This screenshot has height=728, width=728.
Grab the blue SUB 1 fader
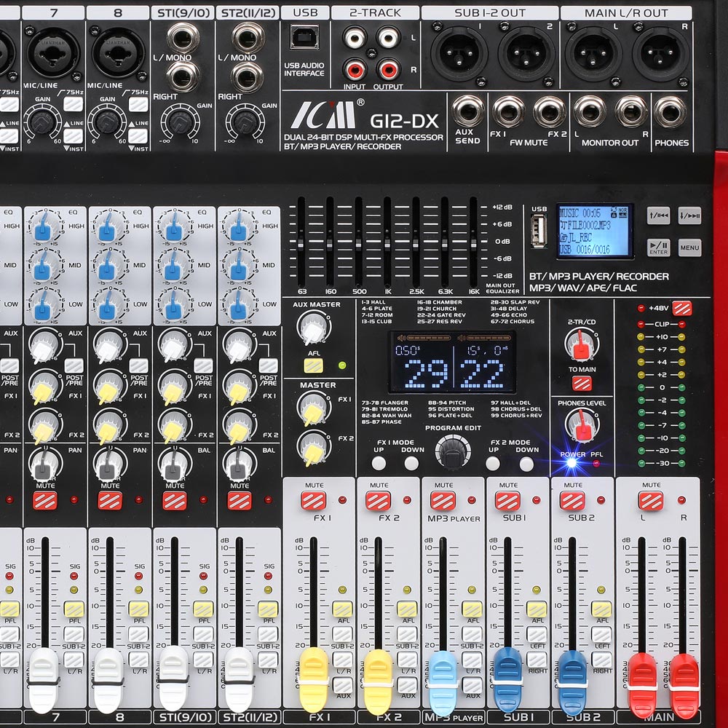tap(507, 680)
